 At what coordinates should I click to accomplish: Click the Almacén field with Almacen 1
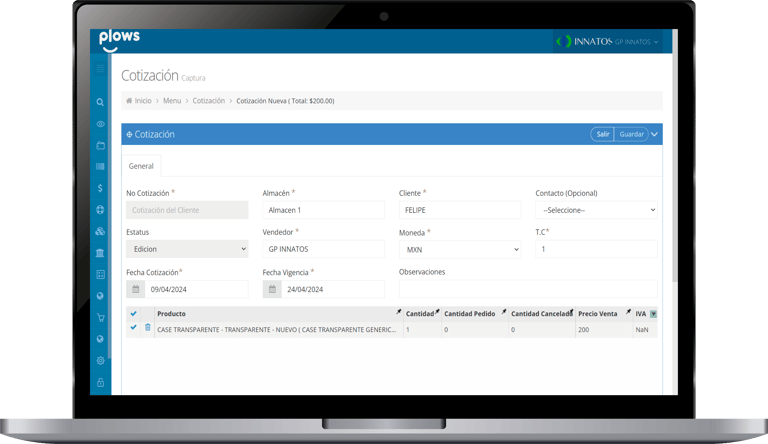point(324,210)
